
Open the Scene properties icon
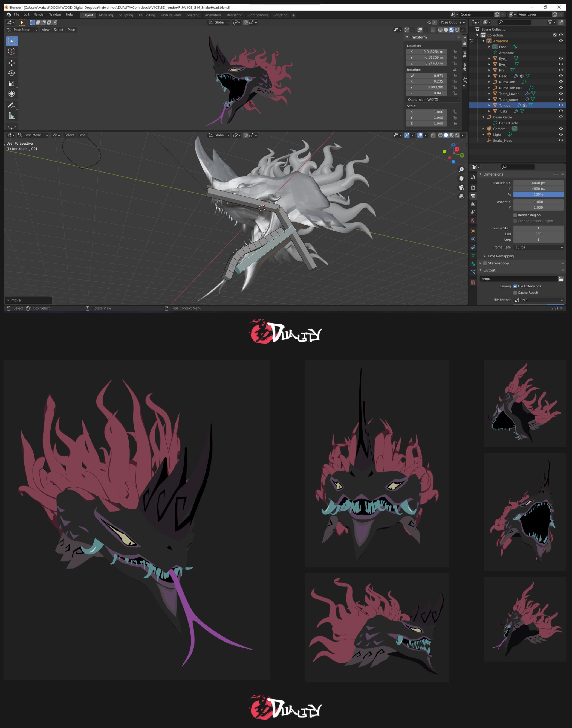click(473, 212)
